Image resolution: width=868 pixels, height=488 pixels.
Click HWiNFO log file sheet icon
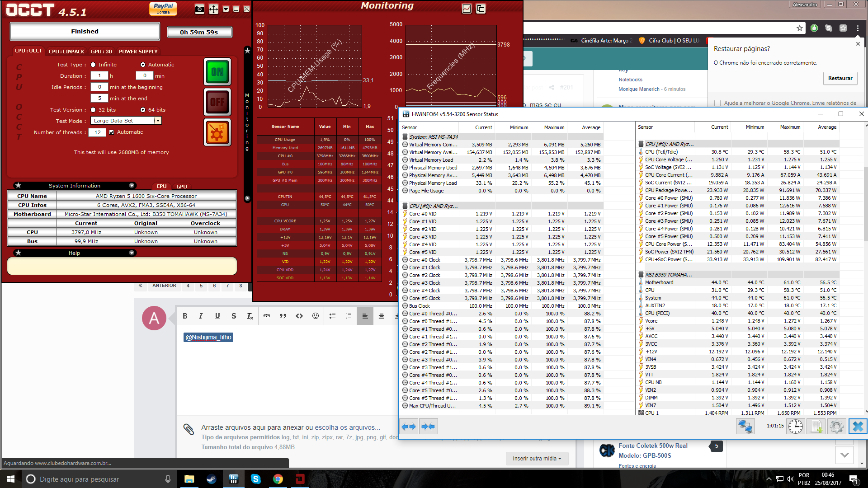(816, 427)
